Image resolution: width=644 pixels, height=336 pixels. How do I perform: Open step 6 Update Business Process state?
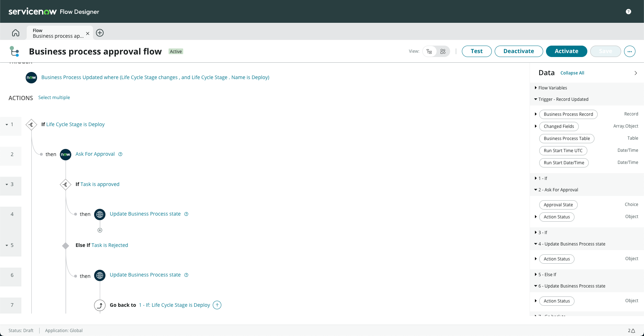[145, 275]
